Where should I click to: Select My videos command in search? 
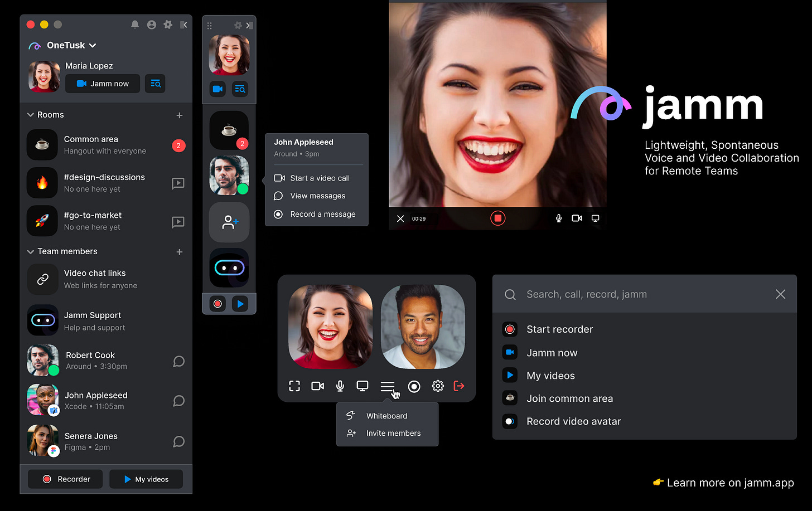coord(644,376)
